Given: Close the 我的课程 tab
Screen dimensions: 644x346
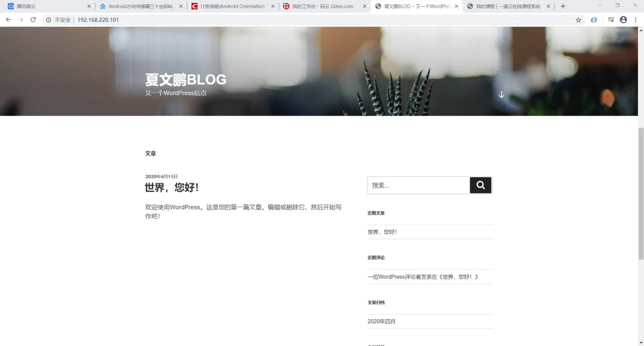Looking at the screenshot, I should pyautogui.click(x=548, y=6).
